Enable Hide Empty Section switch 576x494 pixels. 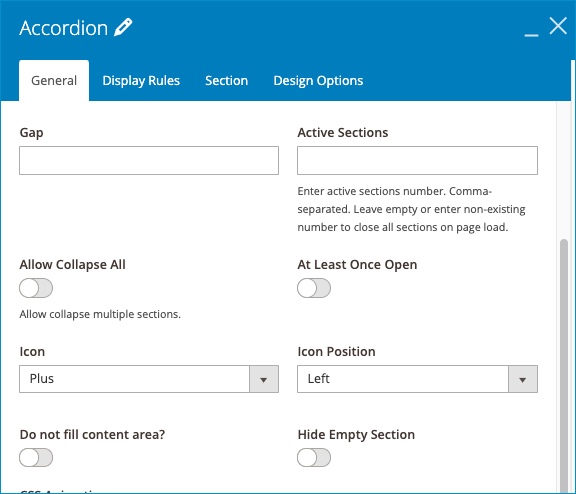click(314, 457)
